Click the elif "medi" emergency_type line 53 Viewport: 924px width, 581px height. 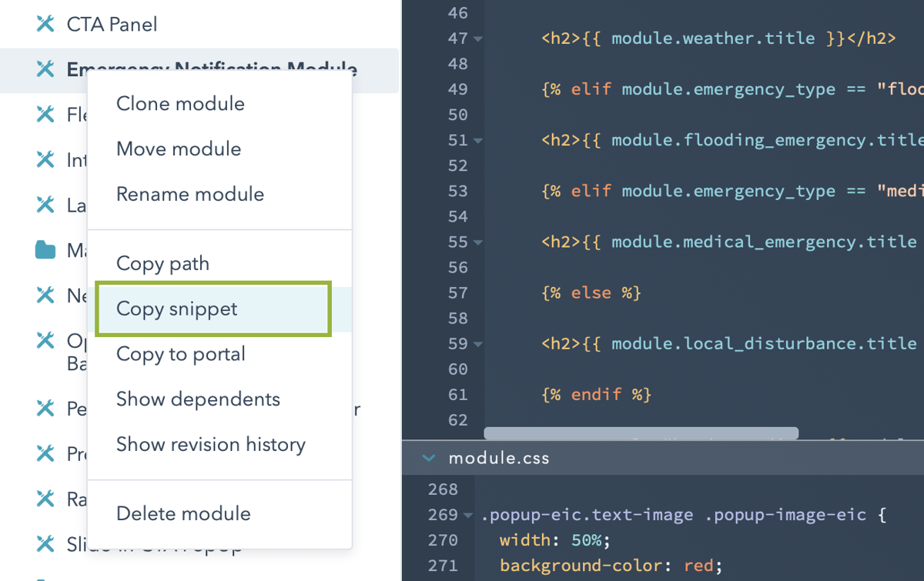coord(732,191)
